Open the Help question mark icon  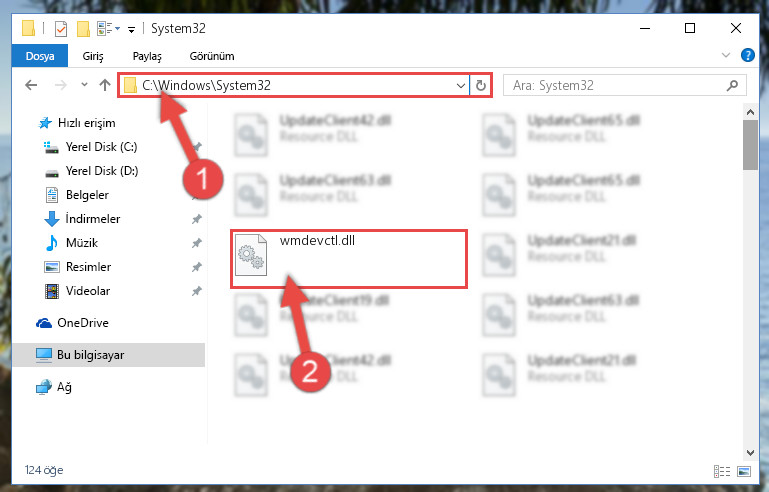(747, 55)
